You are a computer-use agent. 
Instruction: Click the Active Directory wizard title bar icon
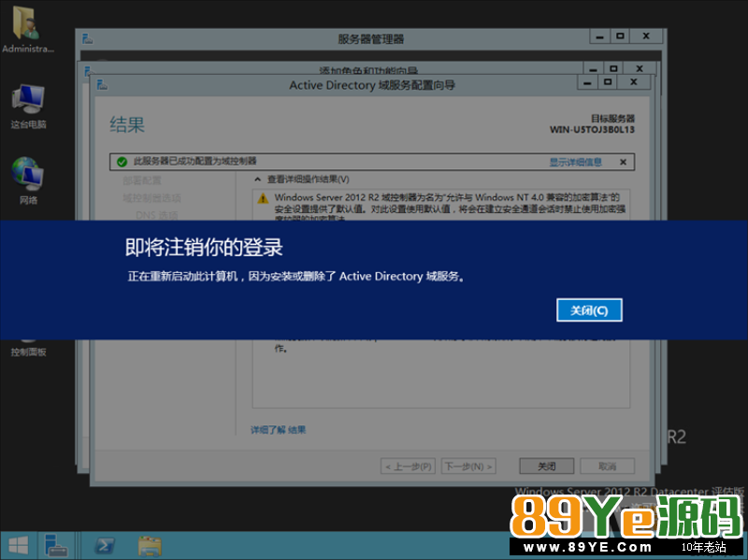[x=102, y=85]
